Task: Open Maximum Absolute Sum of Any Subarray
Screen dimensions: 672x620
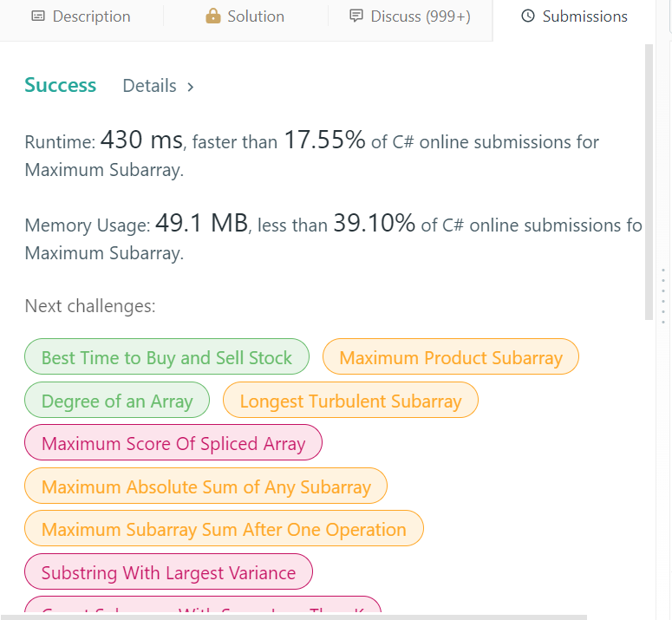Action: tap(206, 486)
